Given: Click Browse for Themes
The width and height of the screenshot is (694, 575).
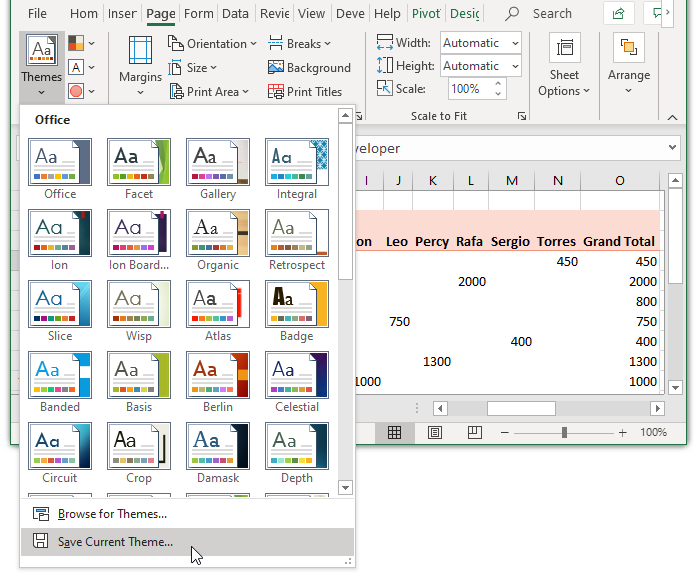Looking at the screenshot, I should 112,514.
